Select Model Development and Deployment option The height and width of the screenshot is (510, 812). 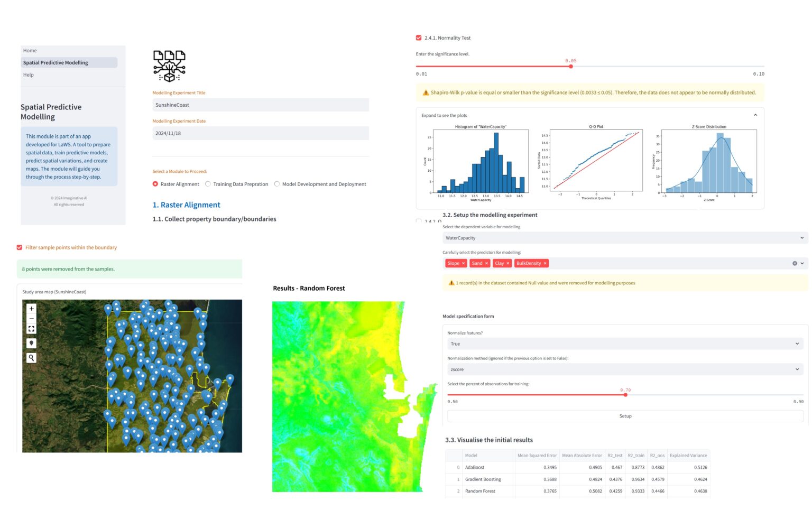tap(277, 184)
